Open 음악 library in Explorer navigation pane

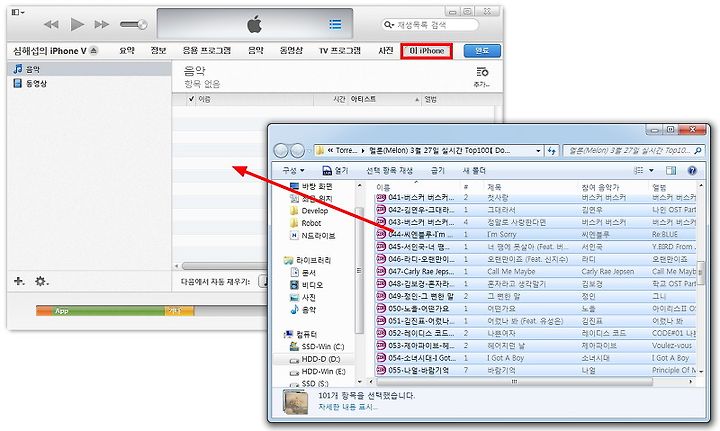click(x=304, y=309)
